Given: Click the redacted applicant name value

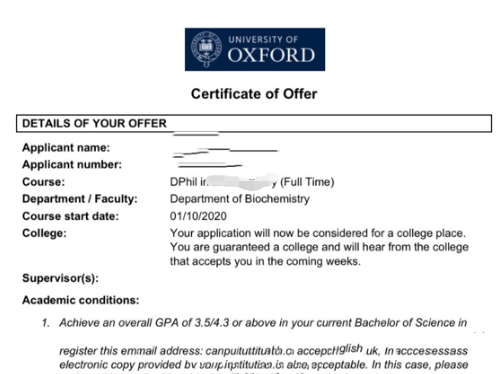Looking at the screenshot, I should click(x=225, y=152).
